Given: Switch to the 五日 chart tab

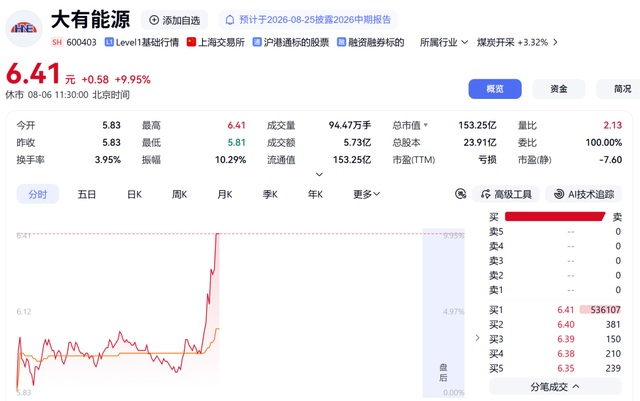Looking at the screenshot, I should [87, 194].
